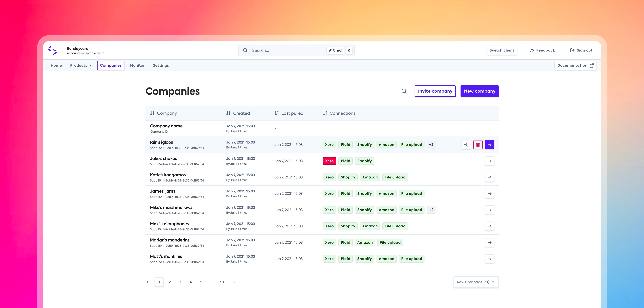This screenshot has width=644, height=308.
Task: Go to the previous page with the left arrow
Action: tap(148, 282)
